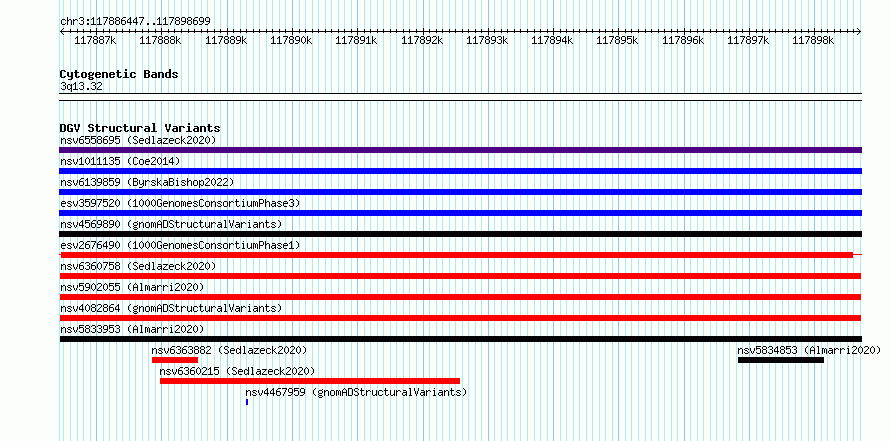Open nsv4467959 (gnomADStructuralVariants) label
Viewport: 890px width, 441px height.
click(x=356, y=392)
